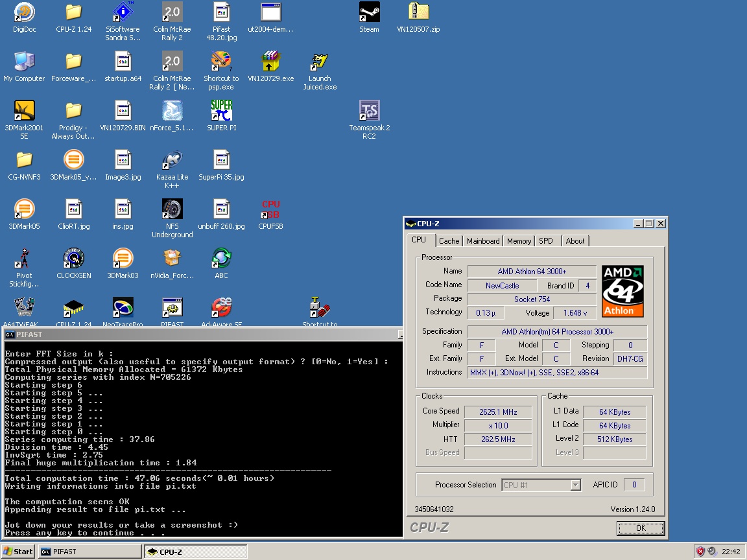This screenshot has width=747, height=560.
Task: Open the DigiDoc desktop shortcut
Action: pos(24,17)
